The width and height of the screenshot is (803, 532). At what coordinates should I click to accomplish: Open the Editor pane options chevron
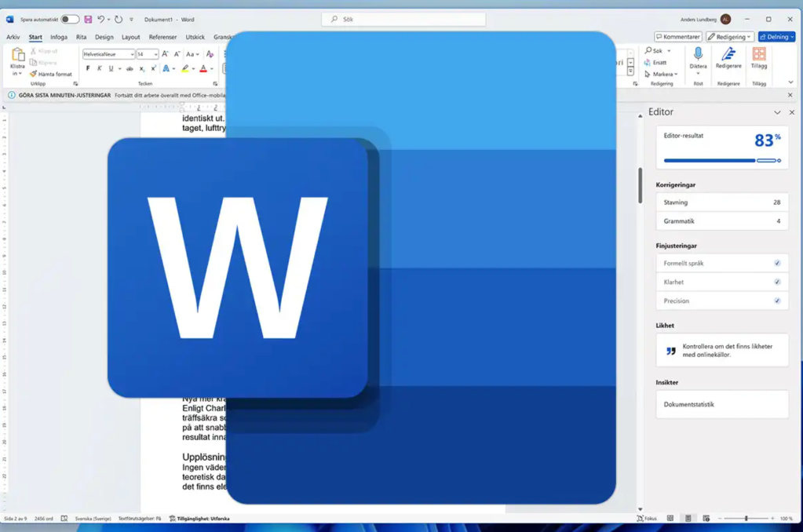pyautogui.click(x=777, y=112)
